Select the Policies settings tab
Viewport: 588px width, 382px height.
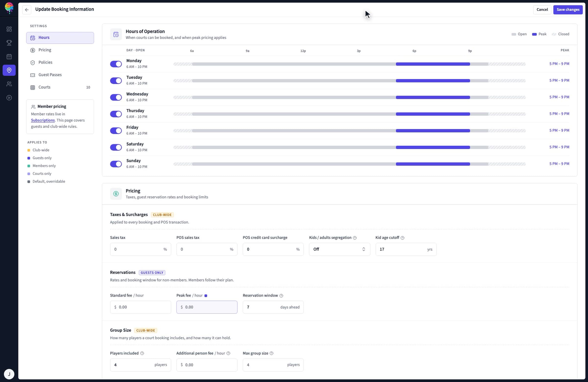60,63
